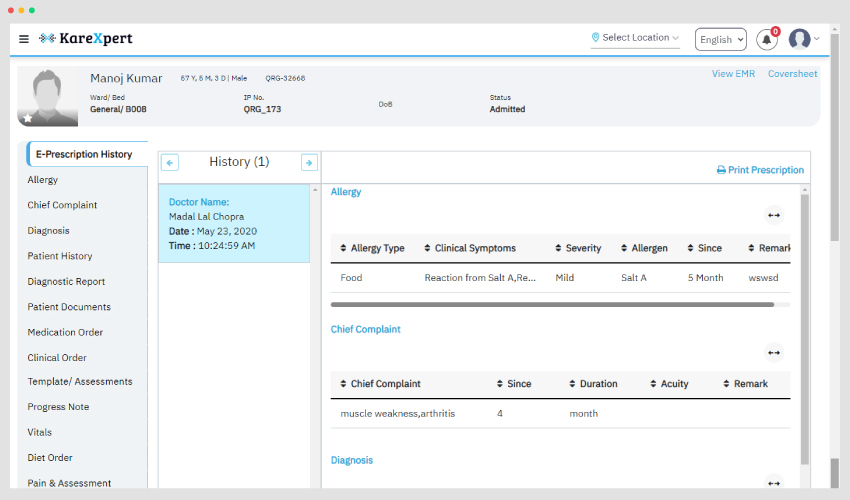Open the hamburger menu icon
Image resolution: width=850 pixels, height=500 pixels.
[24, 39]
